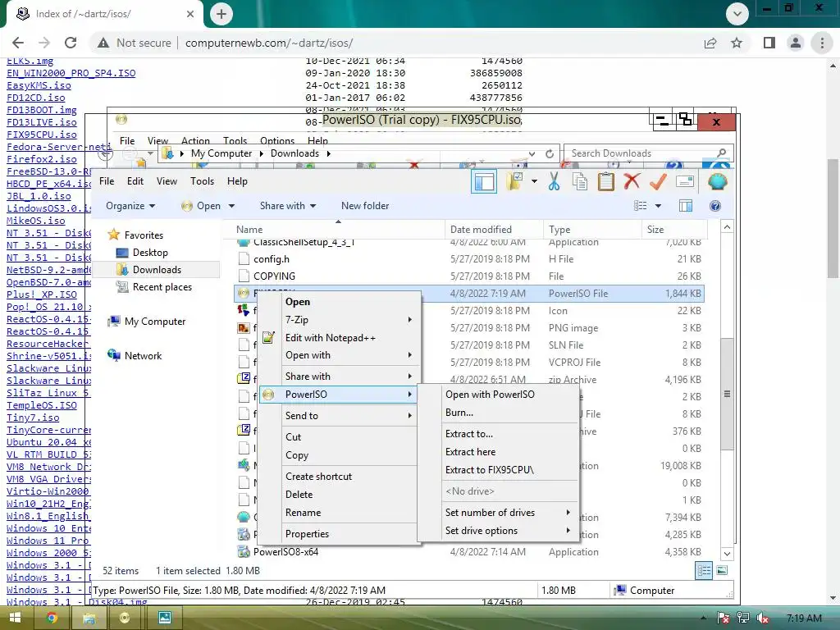Click the clipboard Paste toolbar icon
Screen dimensions: 840x630
point(606,181)
